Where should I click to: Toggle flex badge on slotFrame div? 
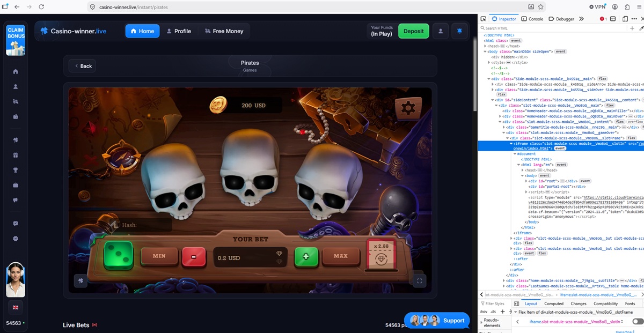point(632,138)
